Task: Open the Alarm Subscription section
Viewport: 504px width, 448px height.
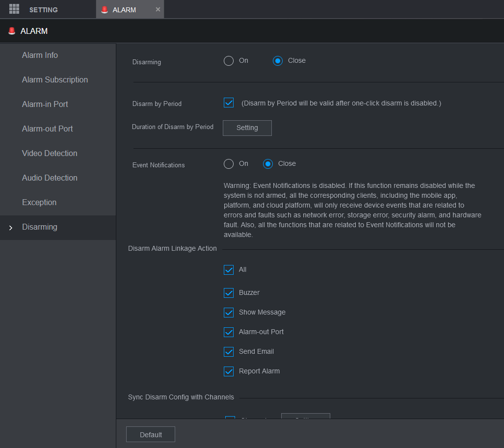Action: pyautogui.click(x=55, y=80)
